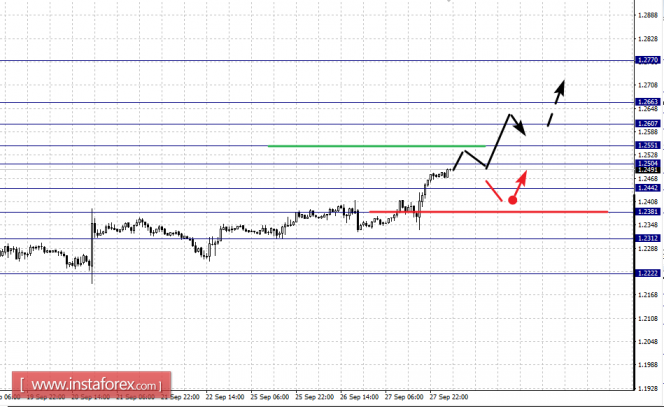Click the green horizontal resistance line

click(x=377, y=146)
